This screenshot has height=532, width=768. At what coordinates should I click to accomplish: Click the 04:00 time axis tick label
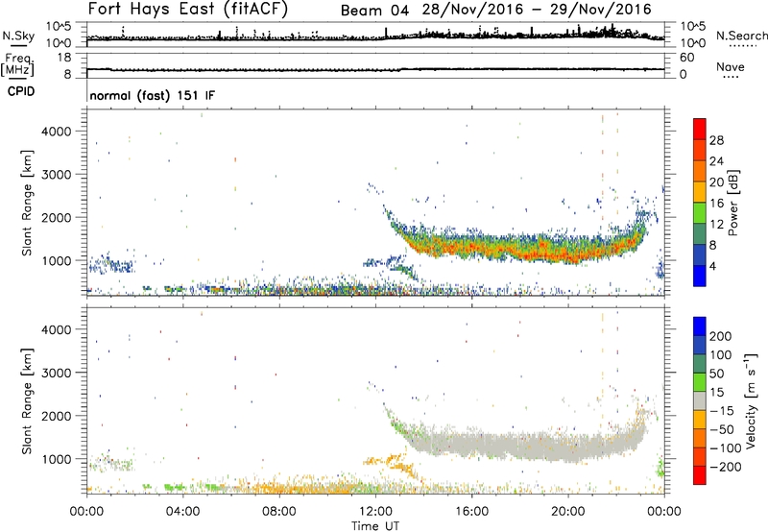pyautogui.click(x=183, y=512)
